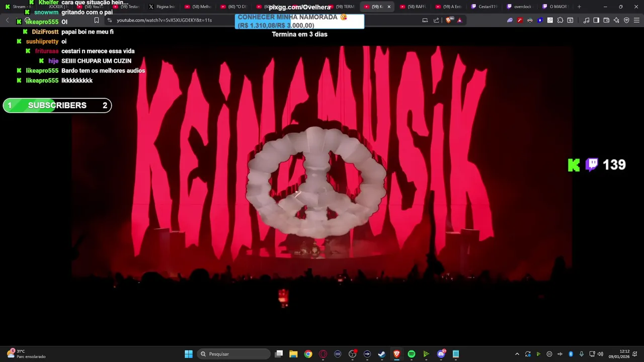The height and width of the screenshot is (362, 644).
Task: Open Google Chrome from the taskbar
Action: click(308, 354)
